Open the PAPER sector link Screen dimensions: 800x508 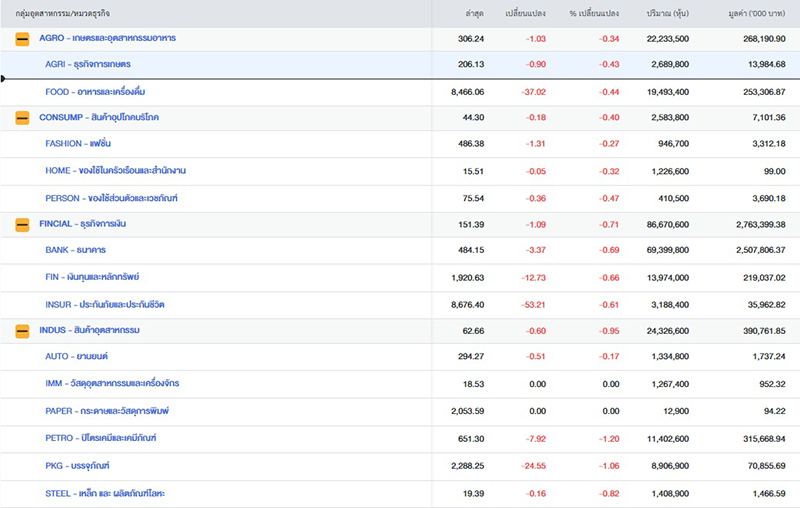point(107,410)
